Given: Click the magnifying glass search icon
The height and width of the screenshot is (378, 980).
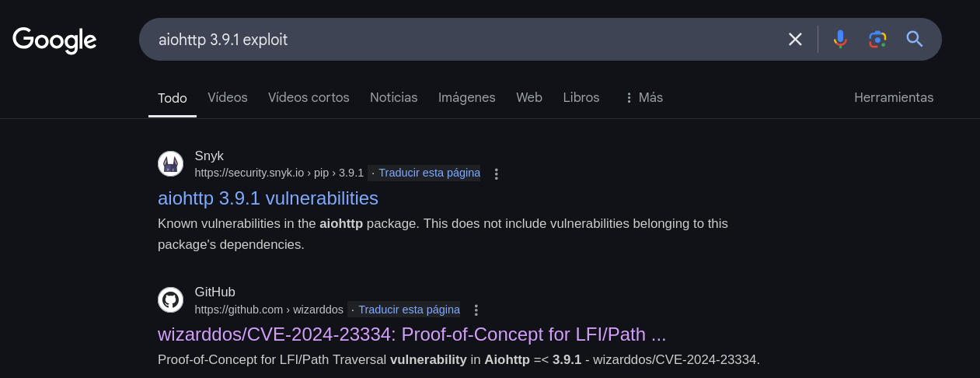Looking at the screenshot, I should point(915,39).
